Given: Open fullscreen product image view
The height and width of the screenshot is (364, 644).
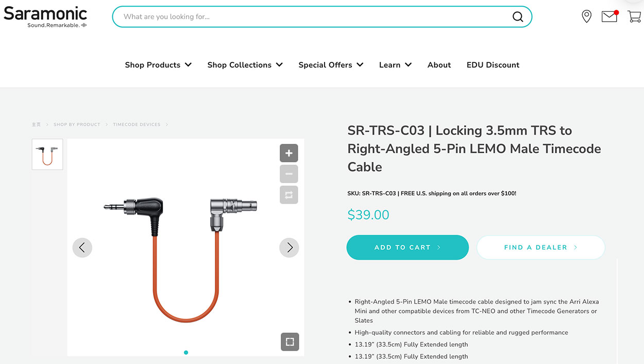Looking at the screenshot, I should tap(290, 341).
